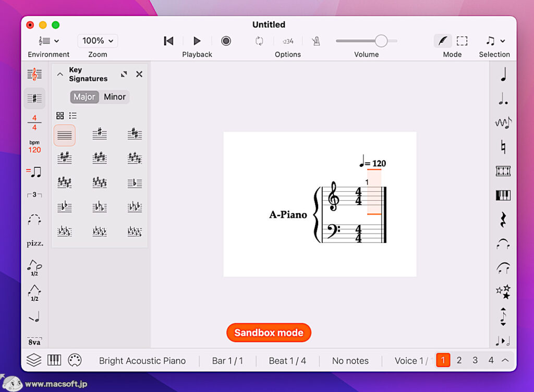Click the tempo marking 120 in the score
The height and width of the screenshot is (392, 534).
pos(372,162)
